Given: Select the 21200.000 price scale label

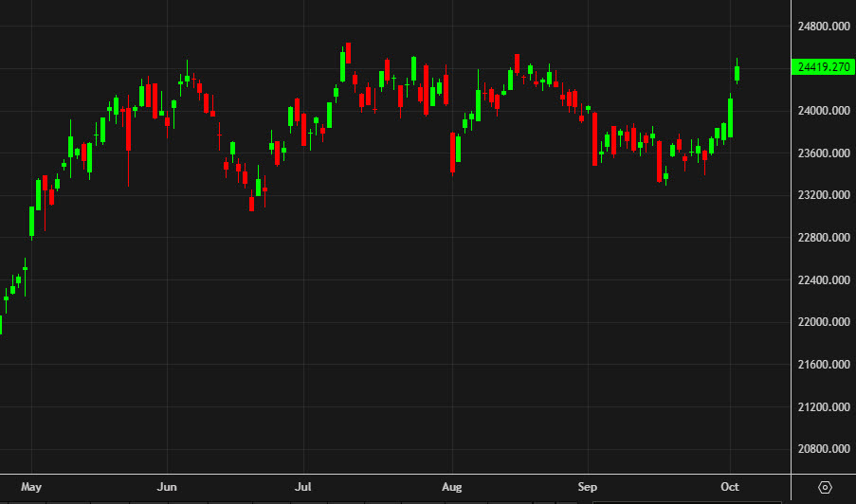Looking at the screenshot, I should coord(822,407).
